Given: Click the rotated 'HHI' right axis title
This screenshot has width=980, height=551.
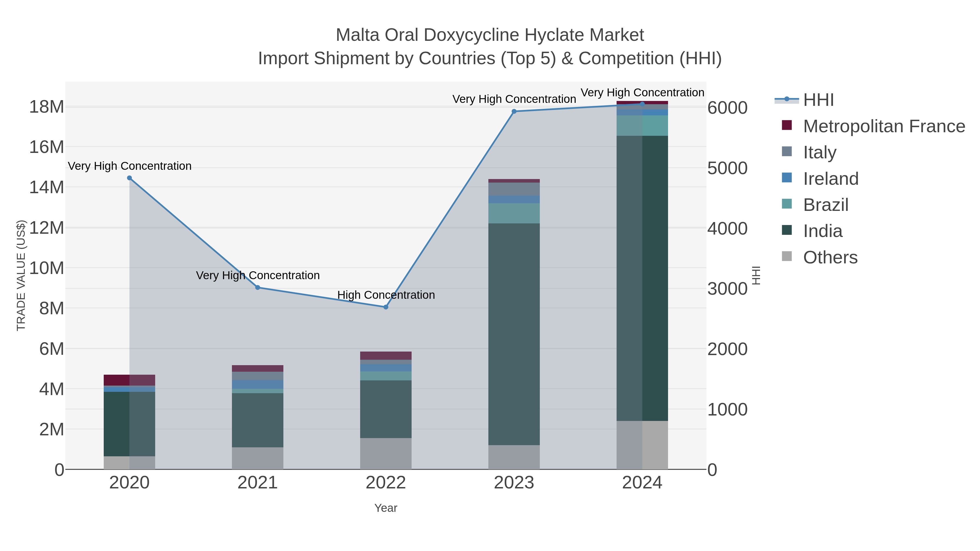Looking at the screenshot, I should click(x=756, y=276).
